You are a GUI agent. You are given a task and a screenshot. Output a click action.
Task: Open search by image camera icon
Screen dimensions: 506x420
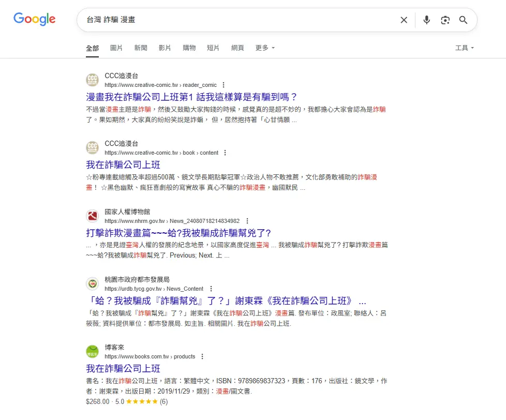click(445, 20)
